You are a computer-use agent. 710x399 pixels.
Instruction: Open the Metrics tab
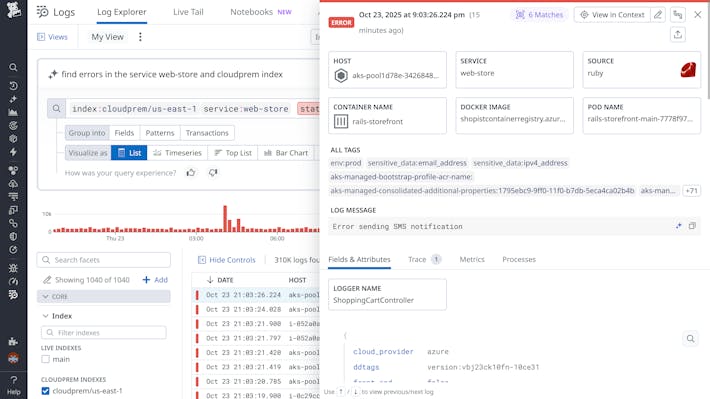pyautogui.click(x=472, y=260)
